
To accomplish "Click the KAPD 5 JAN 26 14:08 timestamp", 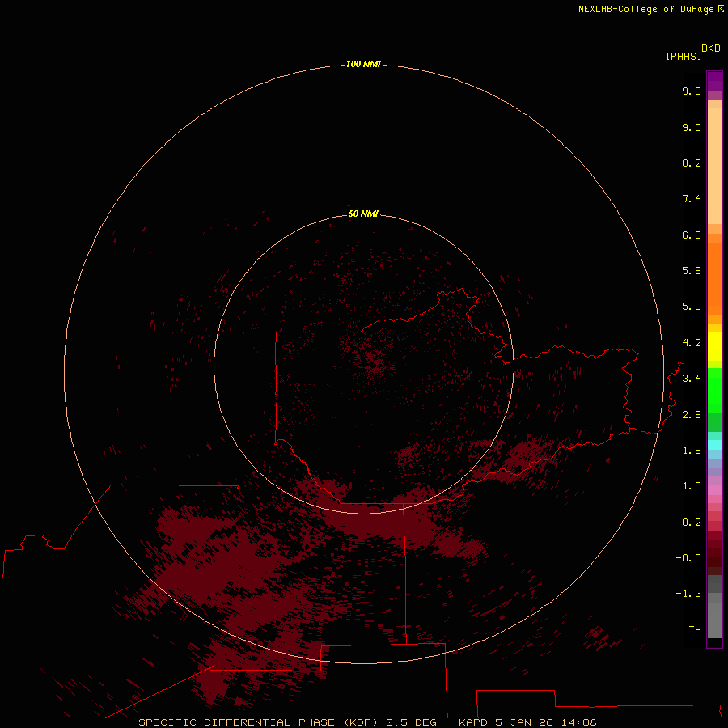I will click(527, 722).
